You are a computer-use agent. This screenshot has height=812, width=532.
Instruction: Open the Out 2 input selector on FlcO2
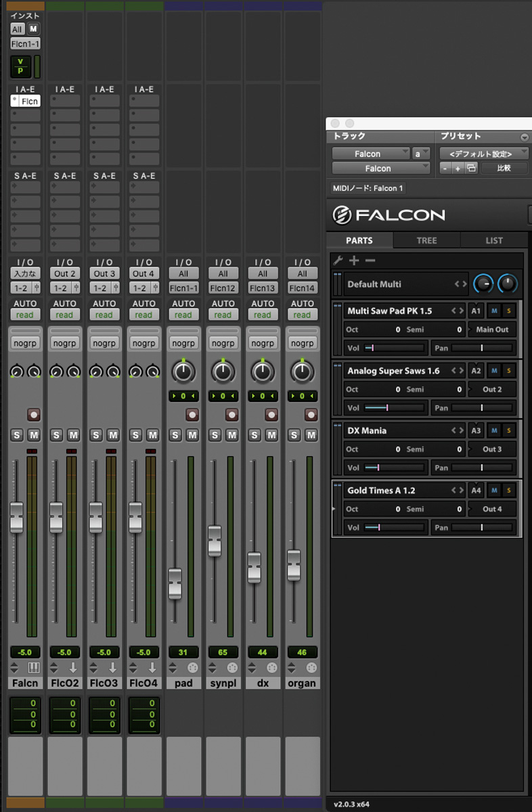(65, 274)
